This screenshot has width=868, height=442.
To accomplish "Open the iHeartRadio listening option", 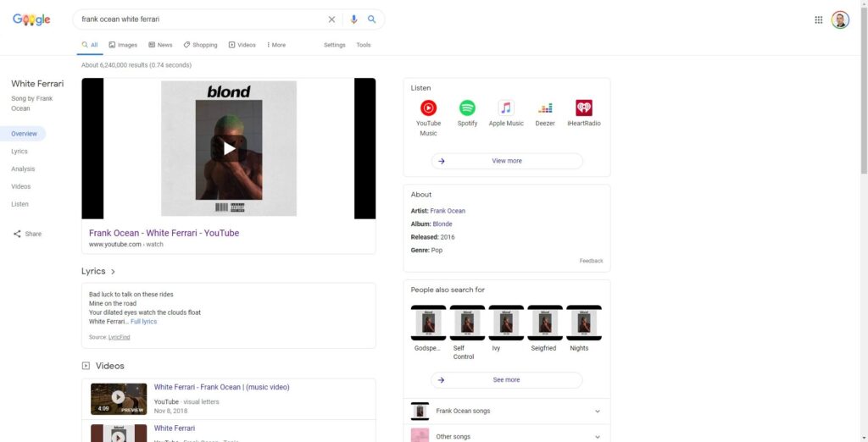I will point(584,108).
